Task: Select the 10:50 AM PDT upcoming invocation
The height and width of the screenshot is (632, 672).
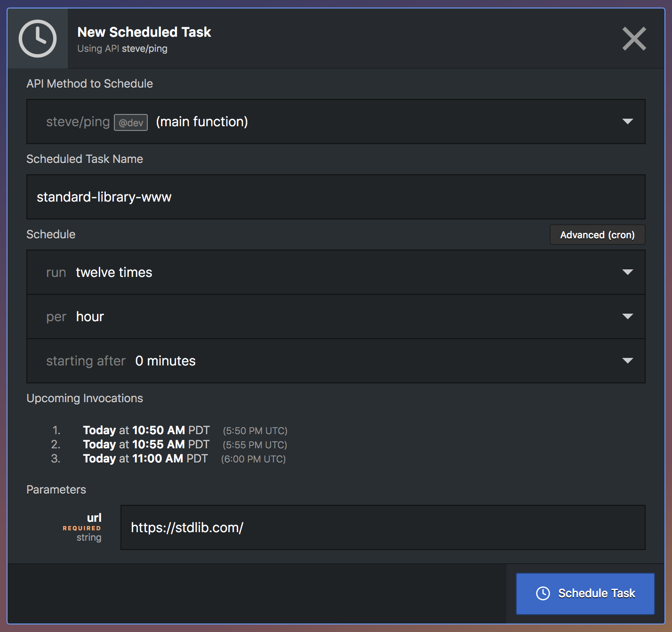Action: (x=146, y=430)
